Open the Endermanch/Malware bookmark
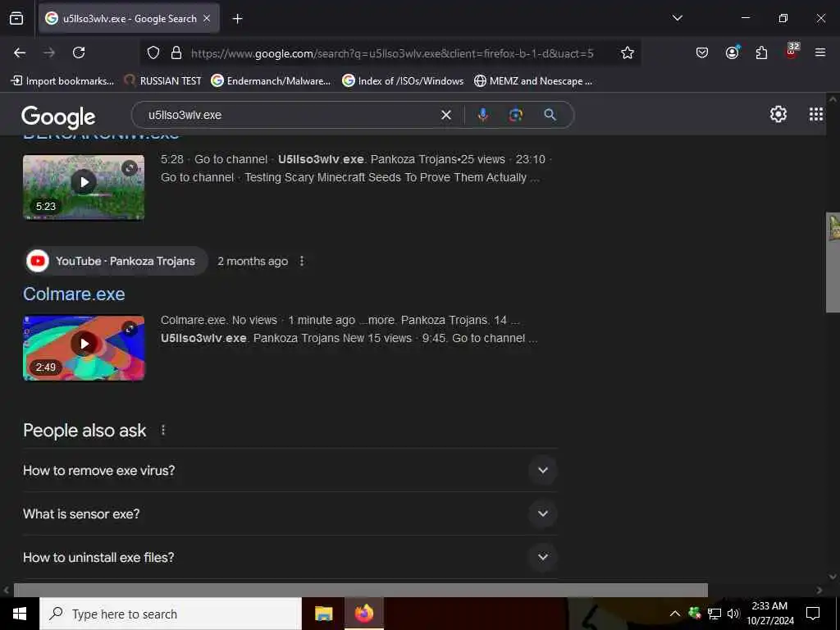The image size is (840, 630). (x=271, y=81)
